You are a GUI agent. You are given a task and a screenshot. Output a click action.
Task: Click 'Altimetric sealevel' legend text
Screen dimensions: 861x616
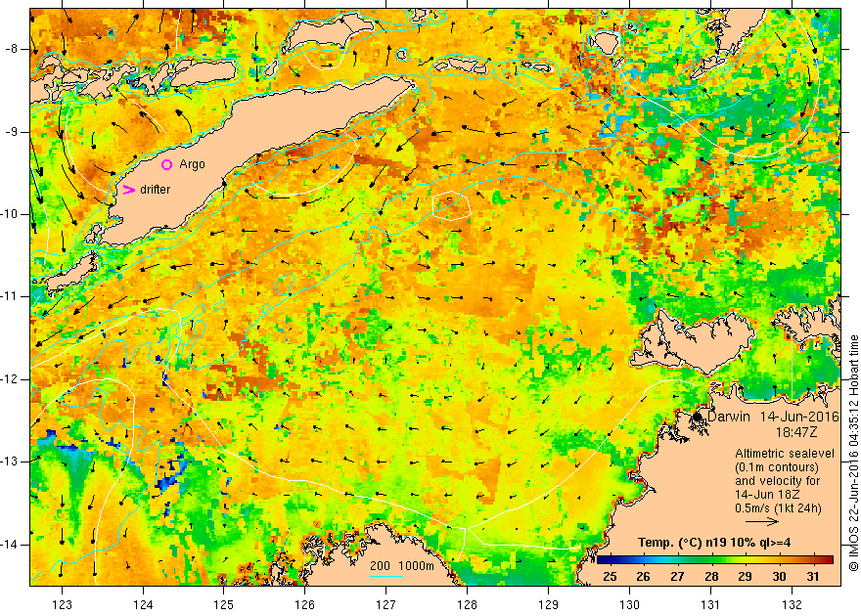coord(785,454)
